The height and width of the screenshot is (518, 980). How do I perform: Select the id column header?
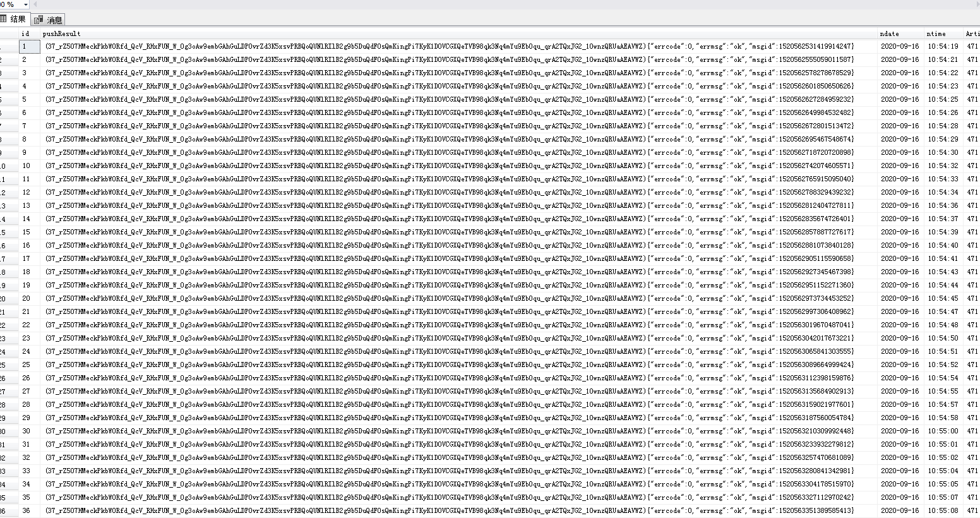29,33
